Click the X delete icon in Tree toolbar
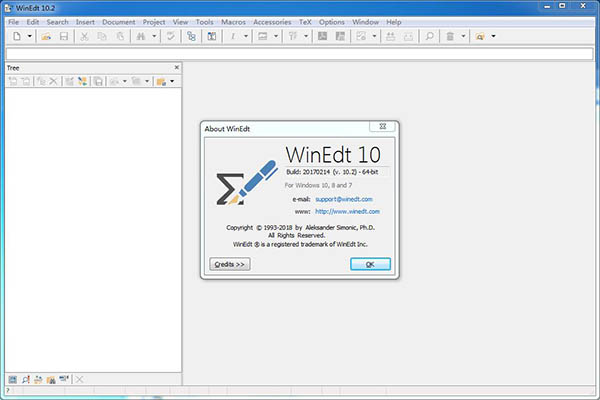 (x=54, y=81)
